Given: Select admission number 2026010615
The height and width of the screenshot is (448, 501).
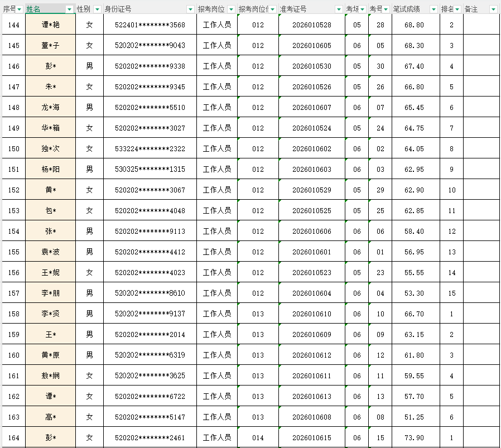Looking at the screenshot, I should point(312,438).
